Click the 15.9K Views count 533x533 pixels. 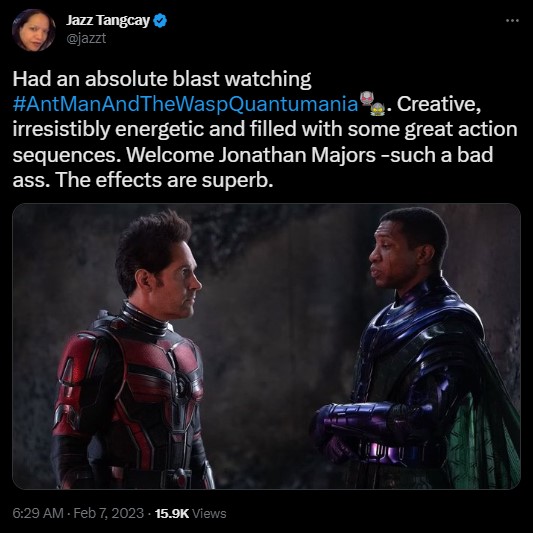[x=190, y=513]
